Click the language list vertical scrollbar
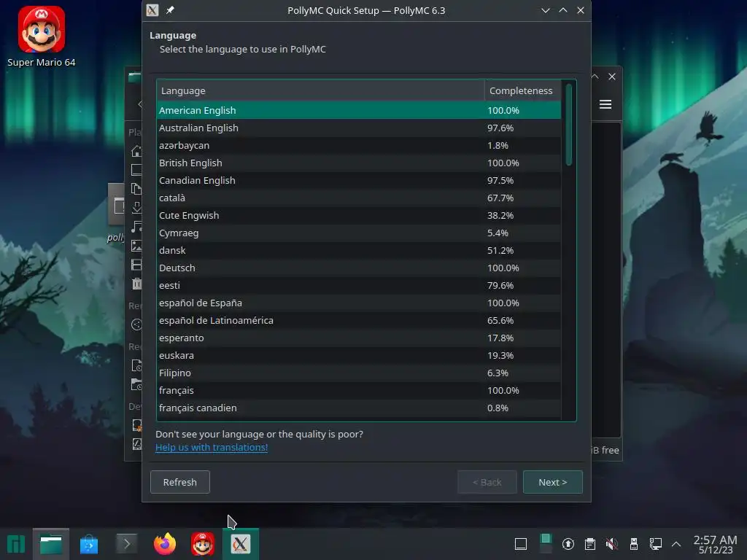Image resolution: width=747 pixels, height=560 pixels. tap(568, 125)
